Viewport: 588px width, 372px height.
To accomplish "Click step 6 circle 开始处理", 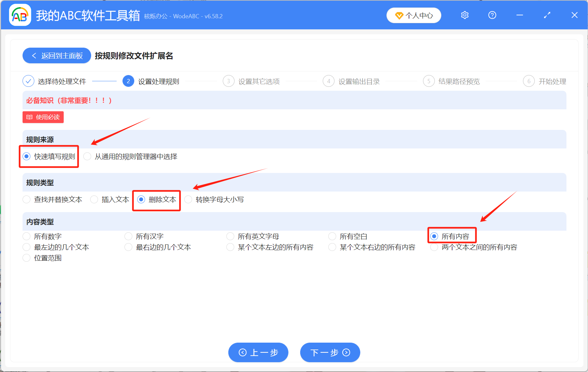I will (x=529, y=81).
